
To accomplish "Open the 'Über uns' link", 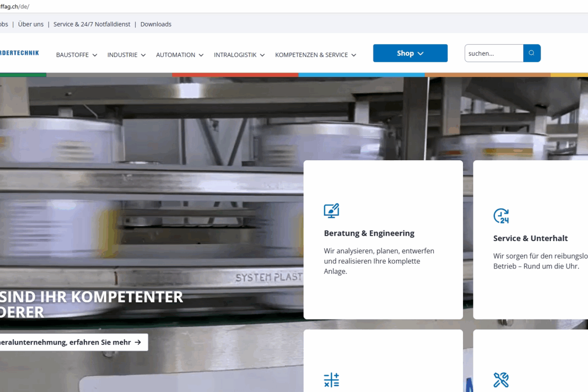I will tap(31, 24).
